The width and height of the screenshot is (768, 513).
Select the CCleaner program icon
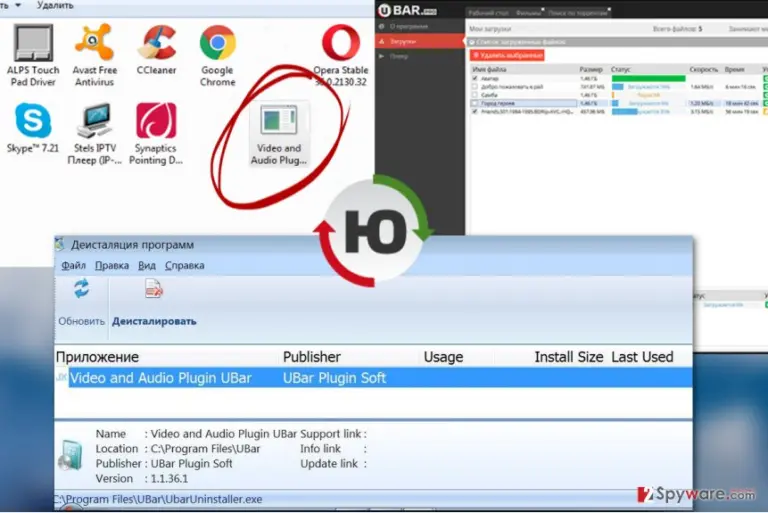(x=157, y=43)
